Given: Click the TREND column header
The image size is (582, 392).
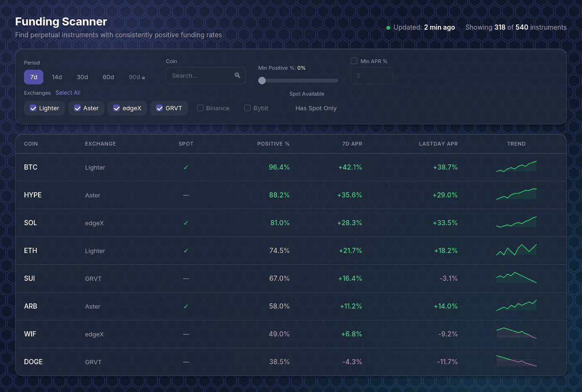Looking at the screenshot, I should click(516, 144).
